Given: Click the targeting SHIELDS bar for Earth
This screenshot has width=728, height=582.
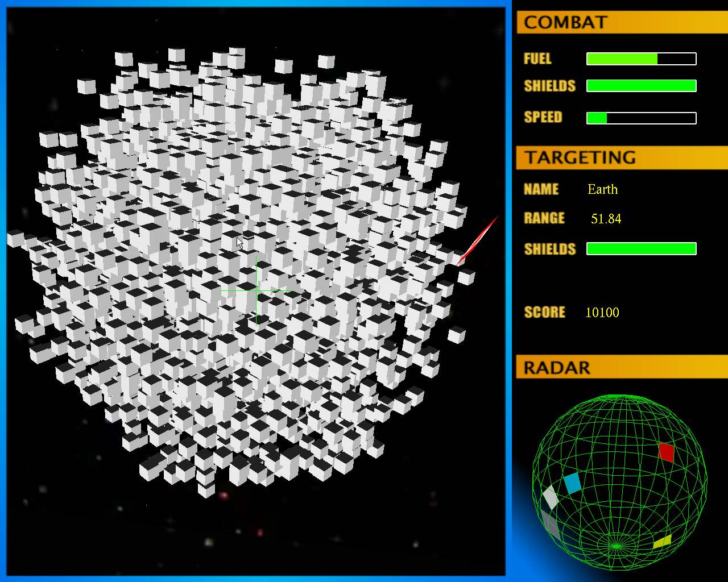Looking at the screenshot, I should point(641,249).
